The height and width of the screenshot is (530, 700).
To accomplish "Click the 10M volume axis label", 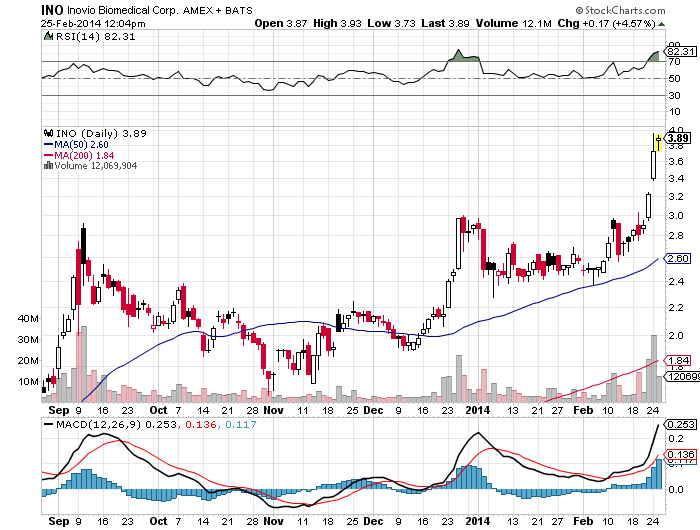I will pos(28,381).
